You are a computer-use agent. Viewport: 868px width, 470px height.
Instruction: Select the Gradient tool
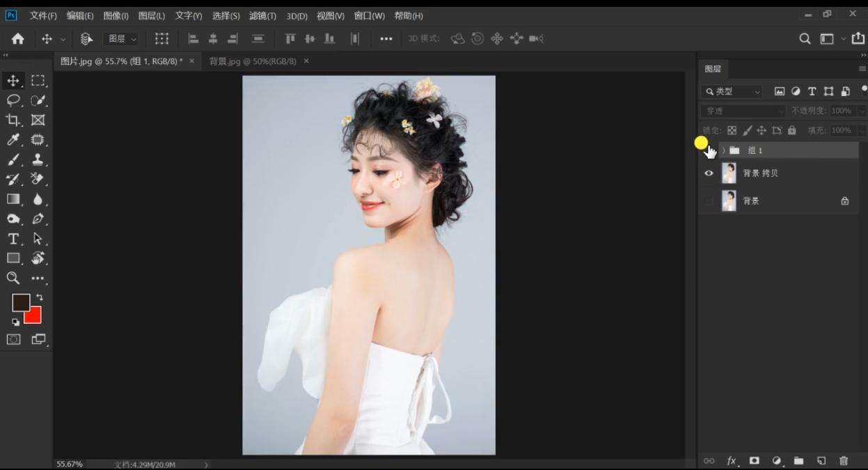pyautogui.click(x=15, y=198)
